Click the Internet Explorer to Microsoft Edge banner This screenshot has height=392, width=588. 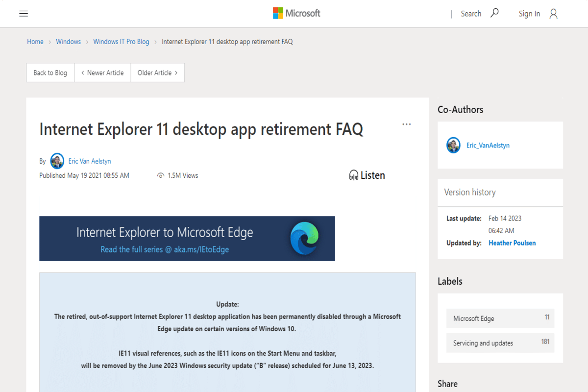[x=187, y=239]
